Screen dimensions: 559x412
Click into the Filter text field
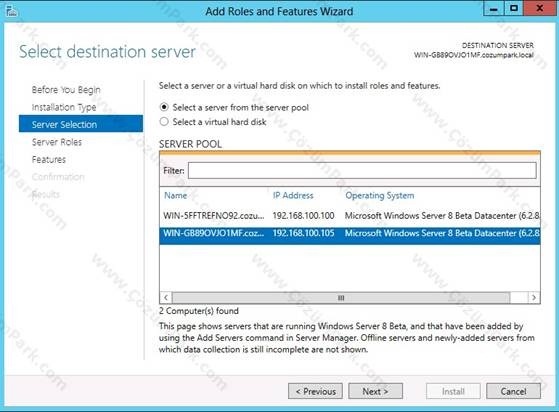click(362, 171)
